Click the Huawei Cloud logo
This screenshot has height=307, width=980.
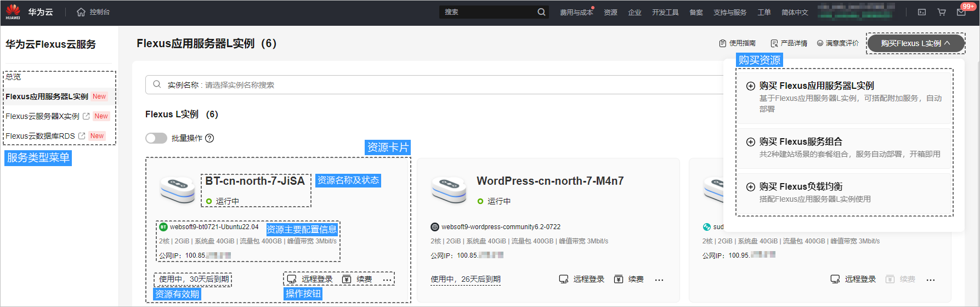click(13, 12)
